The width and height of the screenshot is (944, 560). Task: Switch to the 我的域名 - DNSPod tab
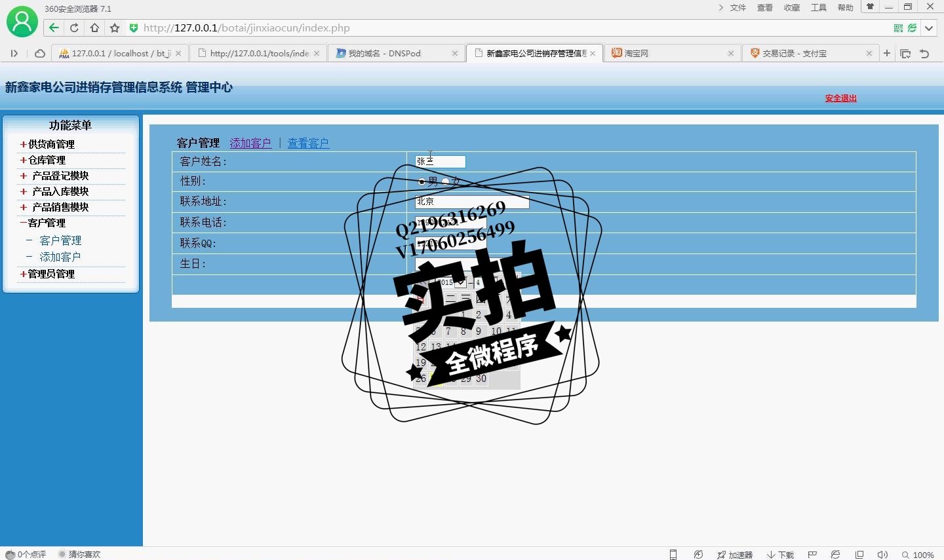[x=397, y=53]
